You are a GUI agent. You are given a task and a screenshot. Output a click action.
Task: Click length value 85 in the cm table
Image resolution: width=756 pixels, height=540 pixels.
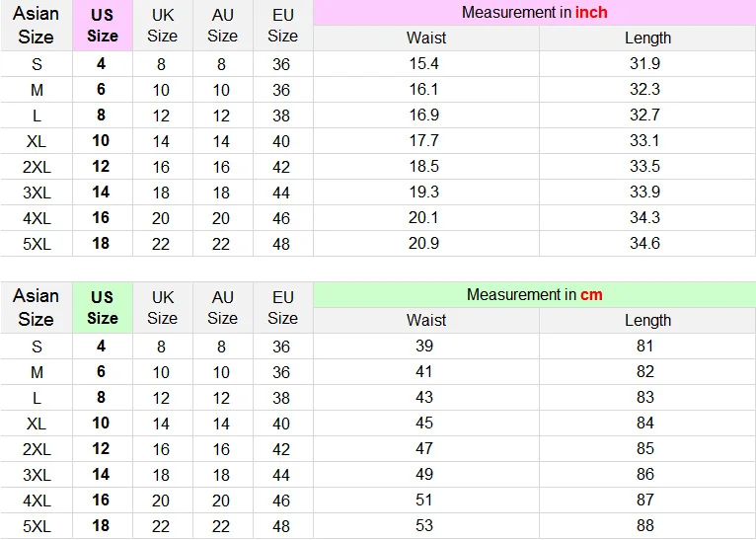[x=644, y=449]
